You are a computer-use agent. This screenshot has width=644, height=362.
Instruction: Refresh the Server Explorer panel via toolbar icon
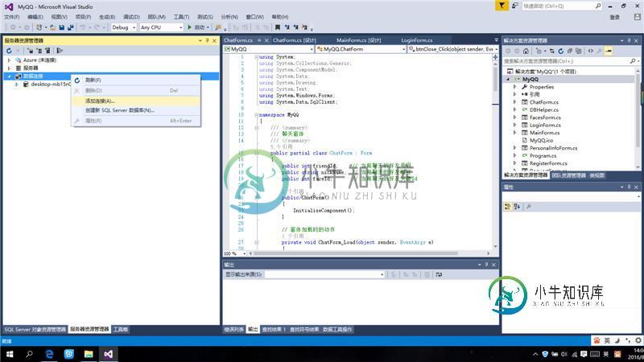9,51
